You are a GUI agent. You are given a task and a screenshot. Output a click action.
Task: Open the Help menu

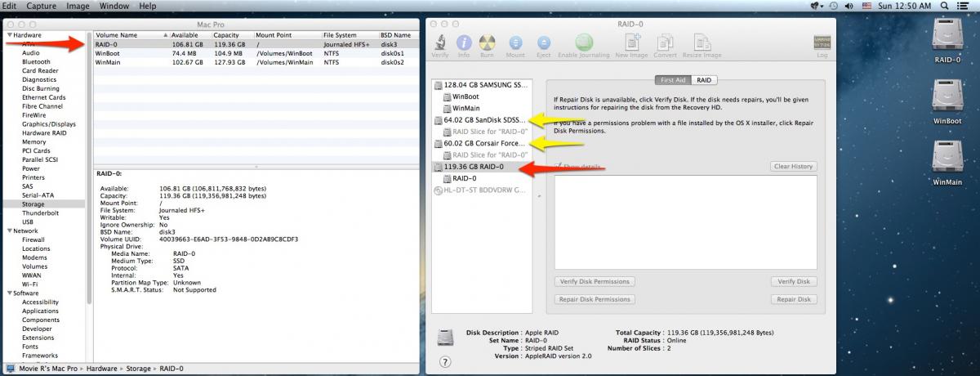148,6
